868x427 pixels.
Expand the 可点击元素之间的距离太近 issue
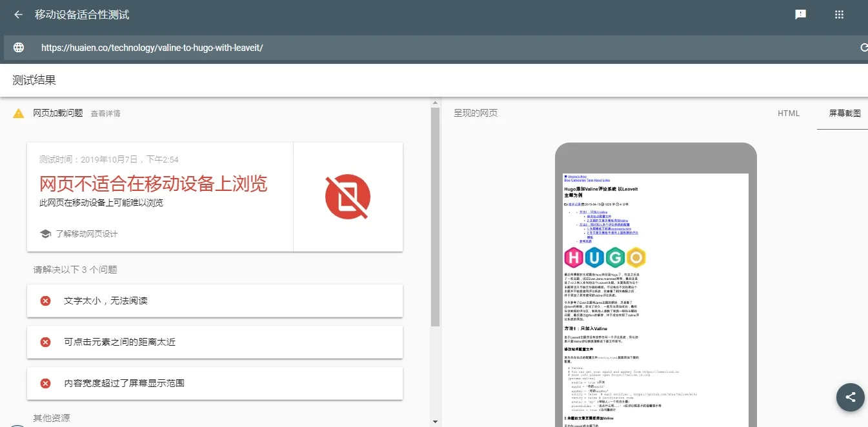click(x=215, y=342)
